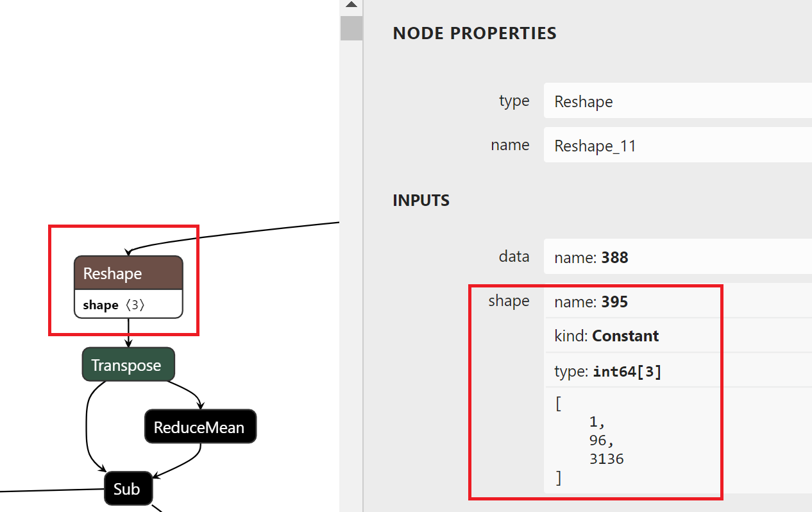This screenshot has height=512, width=812.
Task: Click the type: int64[3] row
Action: [x=678, y=370]
